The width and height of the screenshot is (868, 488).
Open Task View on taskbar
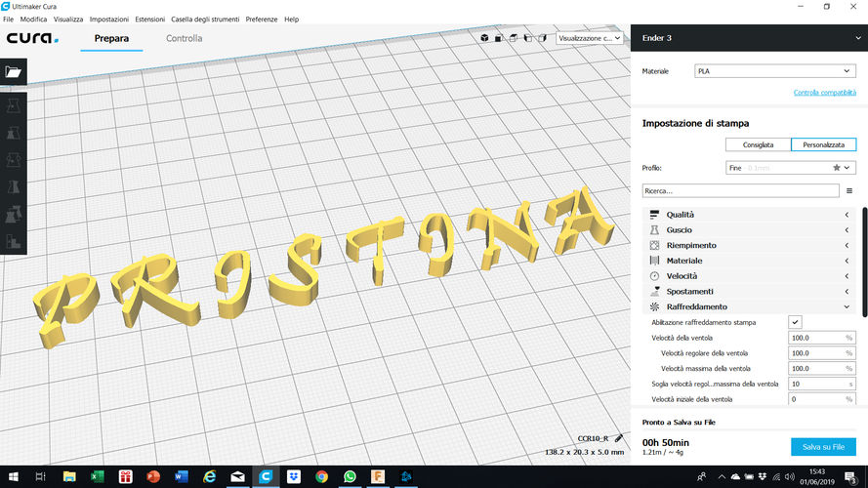[40, 476]
